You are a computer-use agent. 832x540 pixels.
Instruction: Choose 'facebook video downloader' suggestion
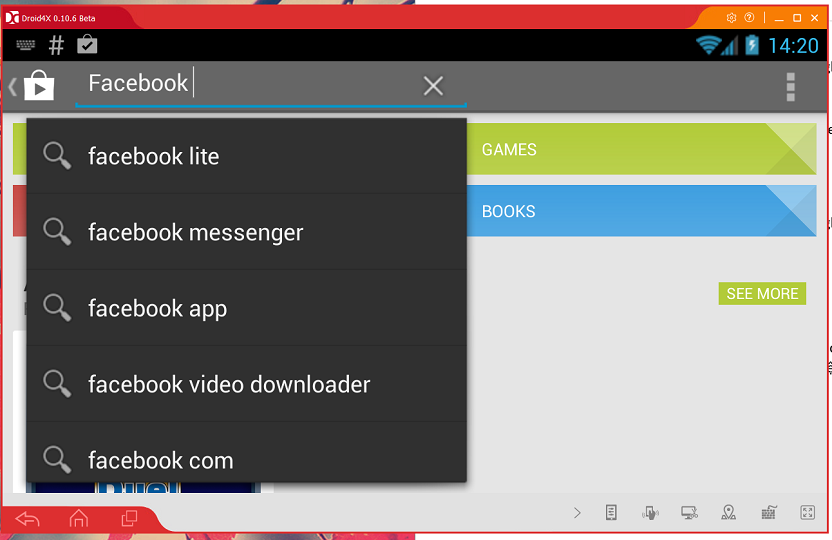pyautogui.click(x=247, y=384)
